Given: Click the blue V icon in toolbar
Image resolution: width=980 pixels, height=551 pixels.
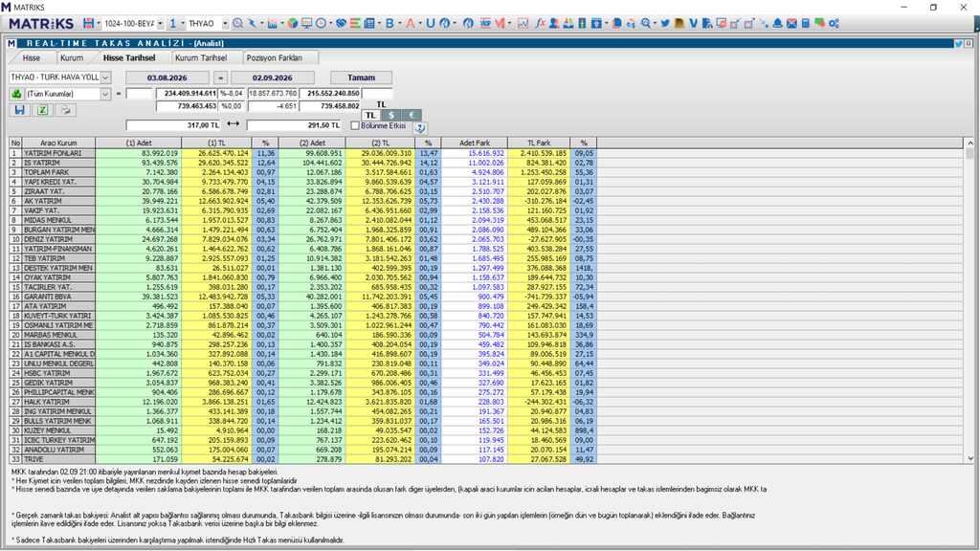Looking at the screenshot, I should pyautogui.click(x=693, y=23).
